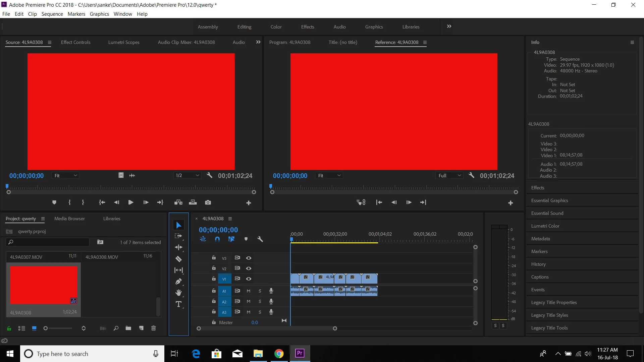This screenshot has width=644, height=362.
Task: Select the Razor tool
Action: click(x=178, y=259)
